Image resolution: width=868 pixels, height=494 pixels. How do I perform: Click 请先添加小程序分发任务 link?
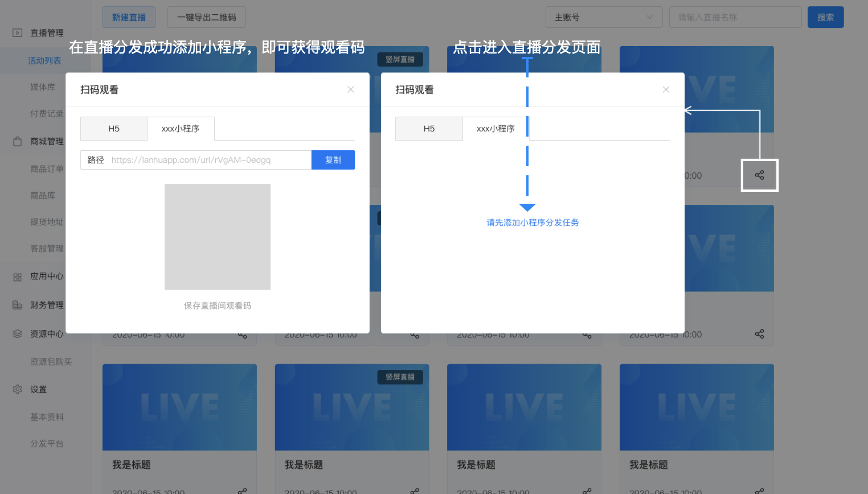click(533, 223)
